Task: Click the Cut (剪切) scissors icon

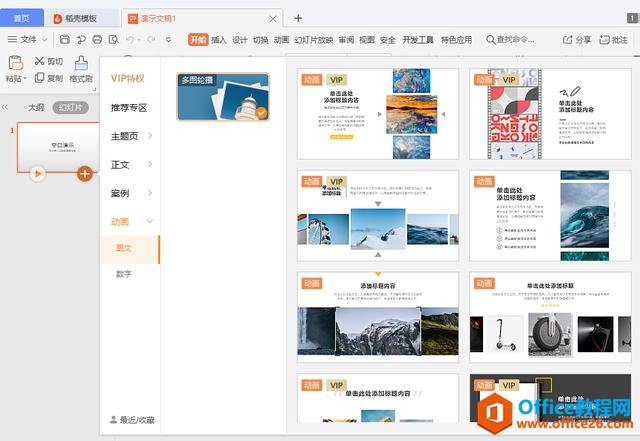Action: click(x=40, y=61)
